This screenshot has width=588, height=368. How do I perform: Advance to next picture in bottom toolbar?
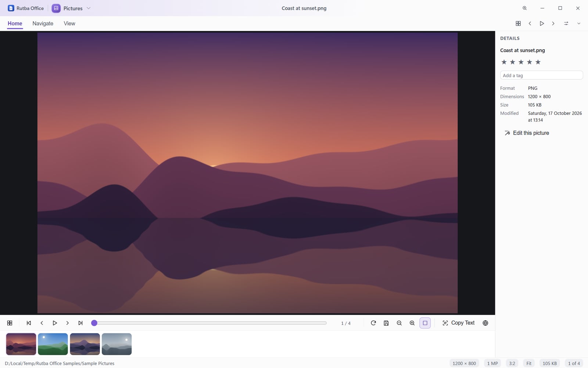click(68, 323)
